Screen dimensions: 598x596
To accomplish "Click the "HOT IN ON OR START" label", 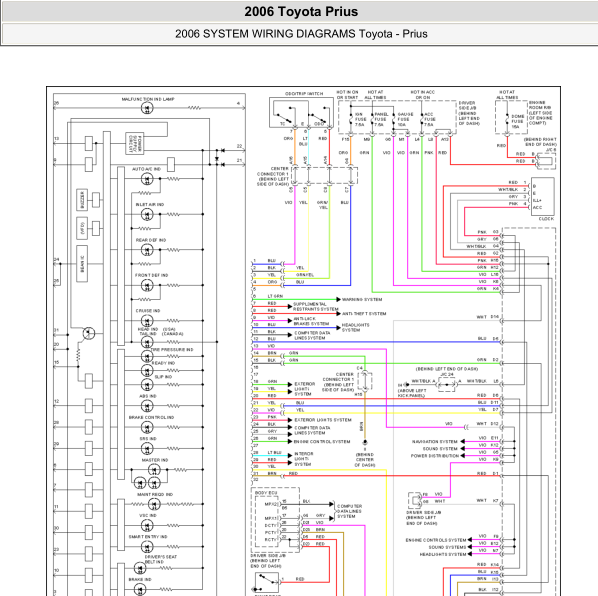I will coord(347,95).
